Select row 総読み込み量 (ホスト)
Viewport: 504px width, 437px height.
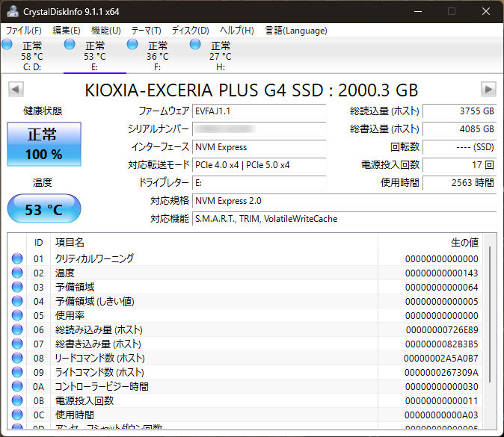coord(245,329)
